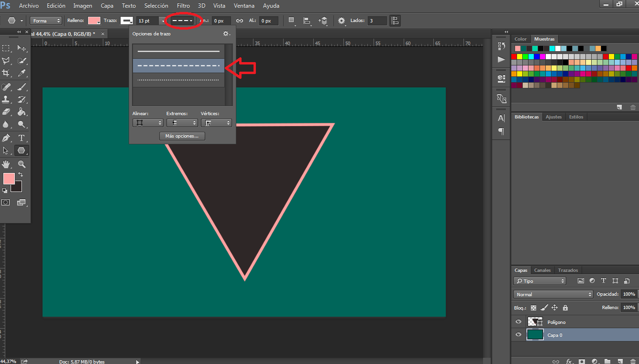Switch to the Canales tab
The width and height of the screenshot is (639, 364).
point(542,270)
